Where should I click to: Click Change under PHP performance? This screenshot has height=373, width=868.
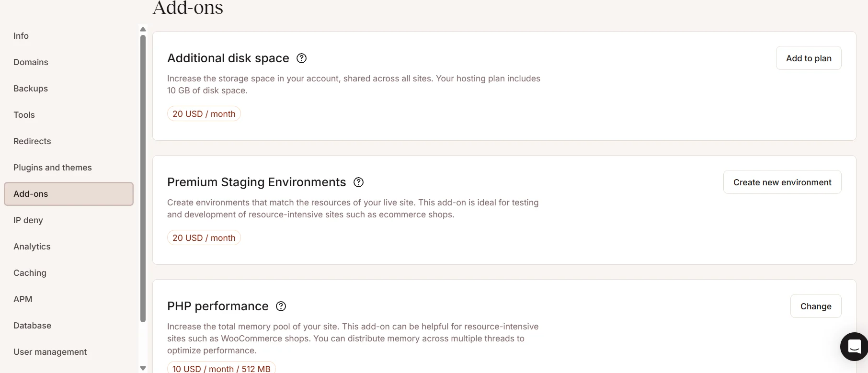pos(816,306)
